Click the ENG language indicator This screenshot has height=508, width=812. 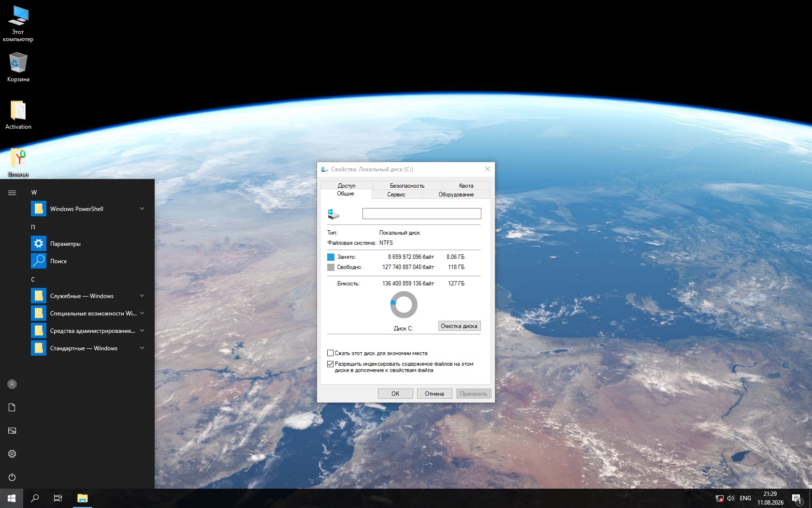tap(745, 498)
